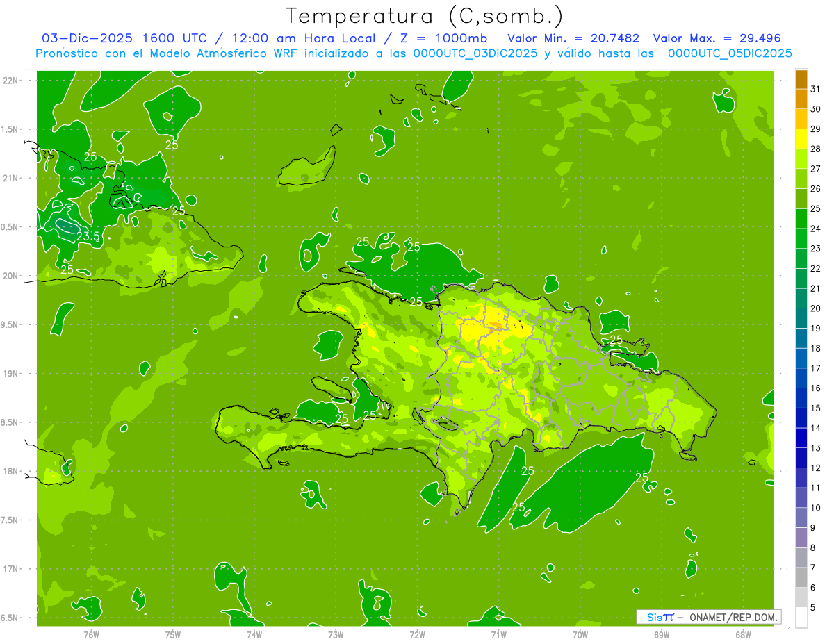This screenshot has width=834, height=644.
Task: Click the "18N" latitude axis label
Action: coord(11,471)
